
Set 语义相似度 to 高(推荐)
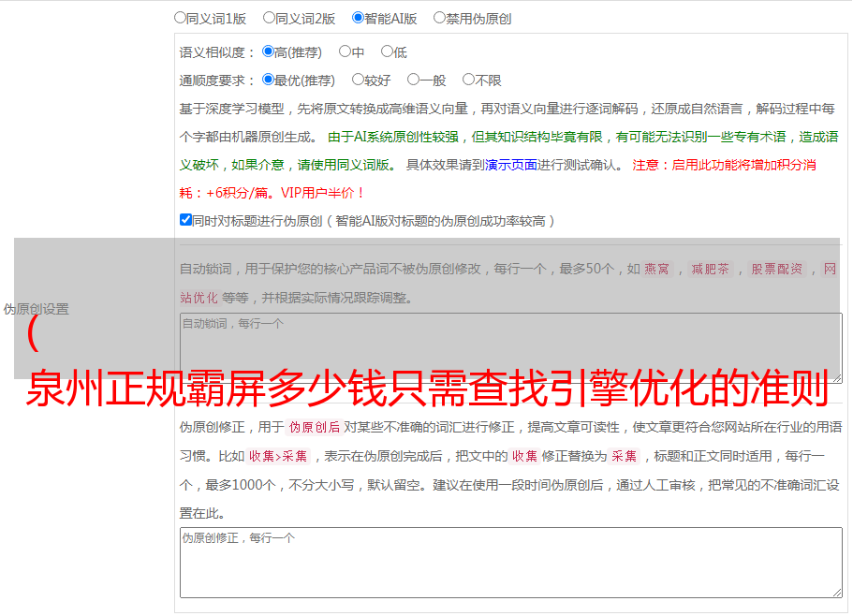pos(268,51)
